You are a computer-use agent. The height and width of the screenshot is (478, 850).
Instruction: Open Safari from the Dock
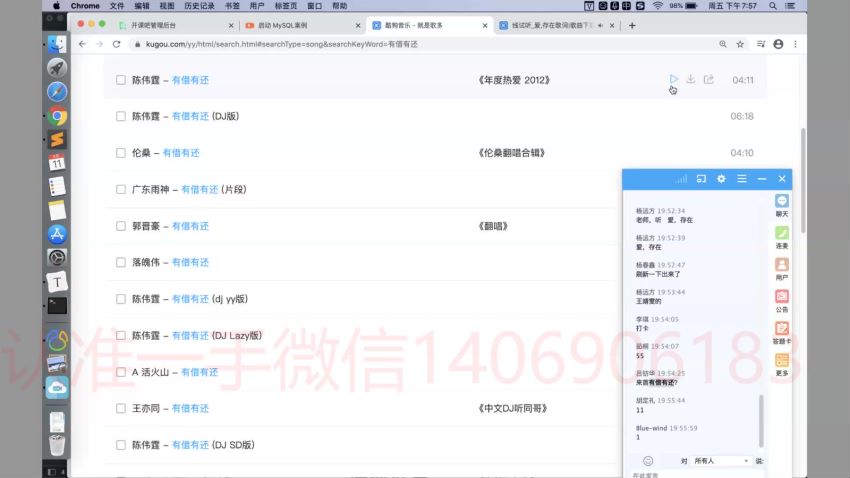[x=57, y=92]
